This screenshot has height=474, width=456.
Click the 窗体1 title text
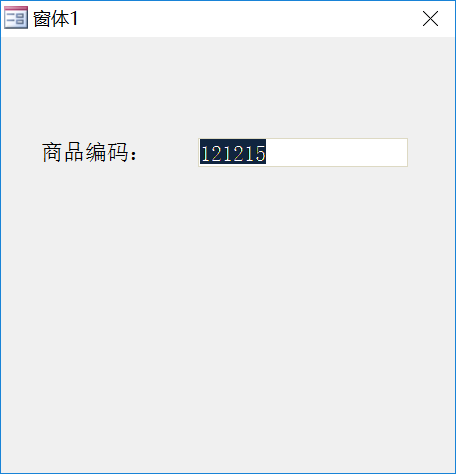(x=56, y=19)
